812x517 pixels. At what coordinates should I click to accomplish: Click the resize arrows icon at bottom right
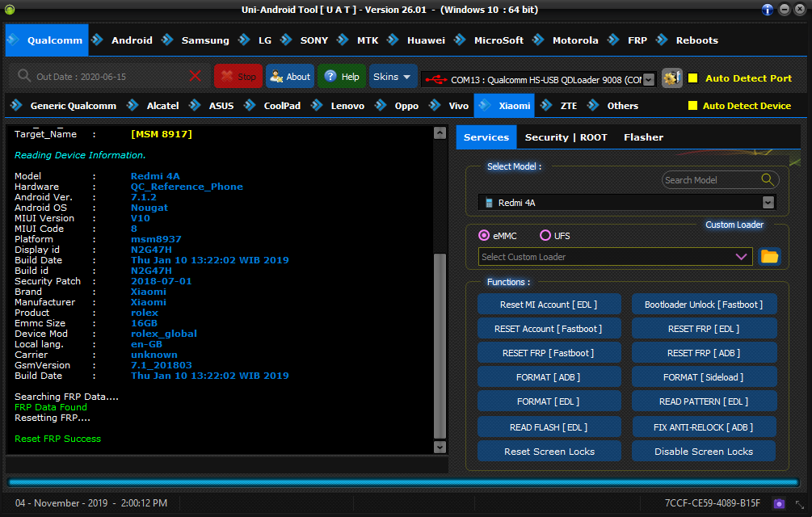(x=798, y=503)
